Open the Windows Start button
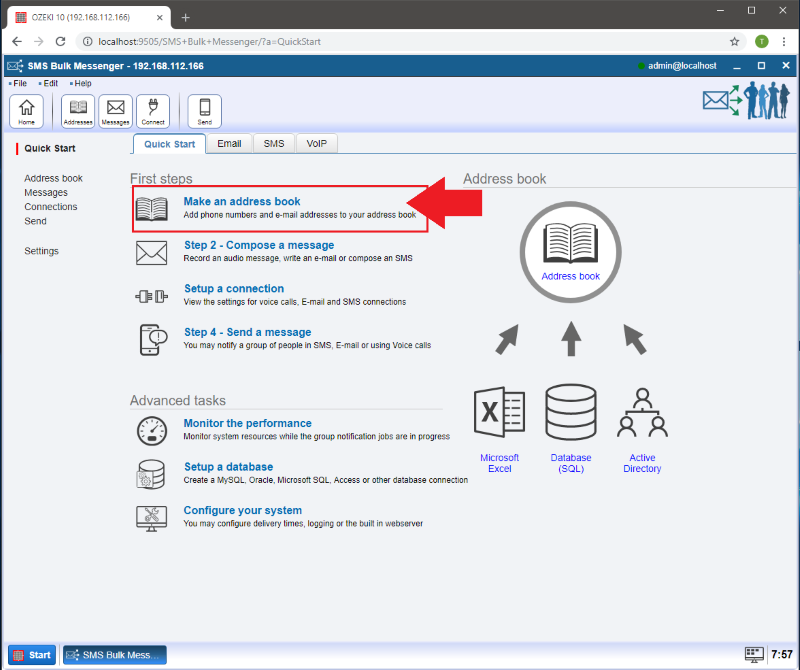The image size is (800, 670). [x=31, y=654]
